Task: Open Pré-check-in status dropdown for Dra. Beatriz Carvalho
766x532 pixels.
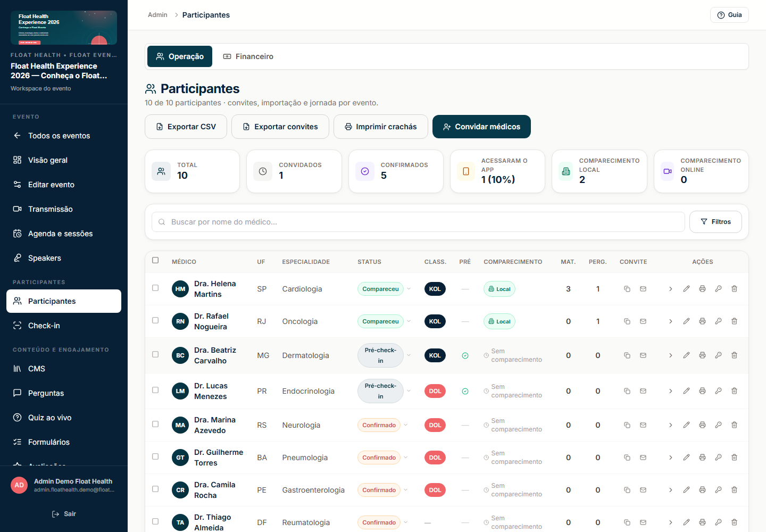Action: (409, 355)
